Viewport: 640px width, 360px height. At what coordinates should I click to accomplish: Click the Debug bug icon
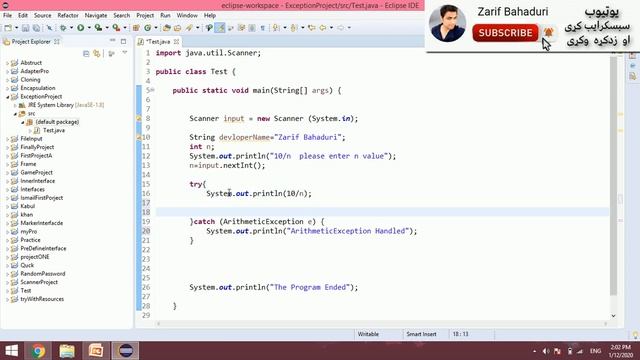(63, 28)
